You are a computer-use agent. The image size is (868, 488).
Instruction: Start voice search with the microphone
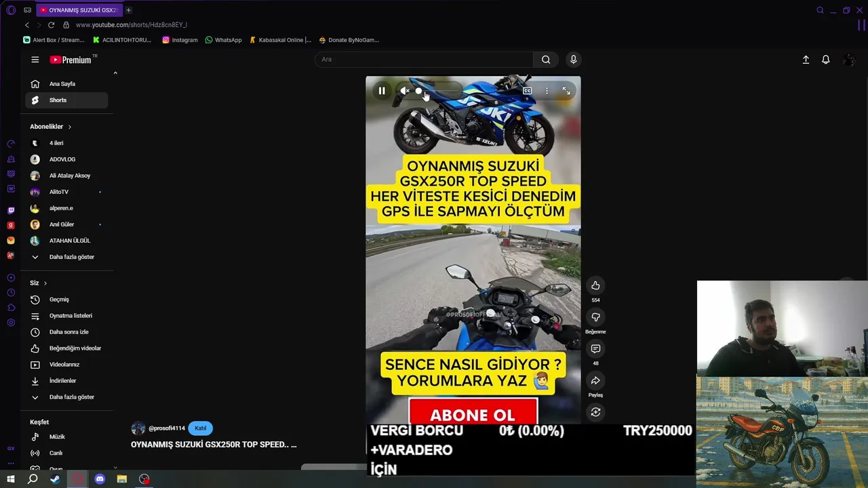(574, 60)
